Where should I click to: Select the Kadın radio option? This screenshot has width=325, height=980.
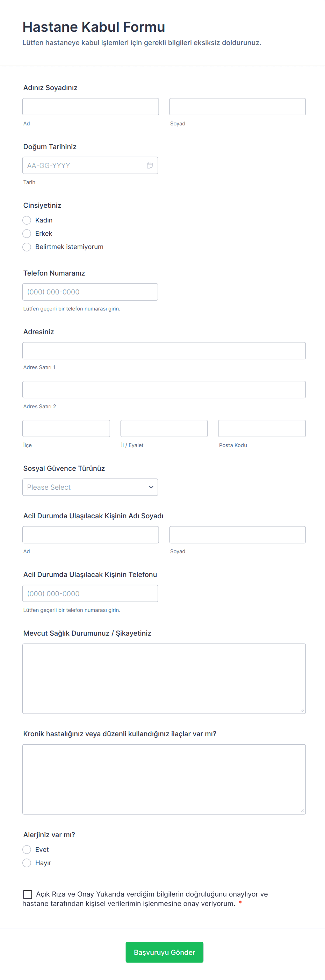[x=27, y=220]
